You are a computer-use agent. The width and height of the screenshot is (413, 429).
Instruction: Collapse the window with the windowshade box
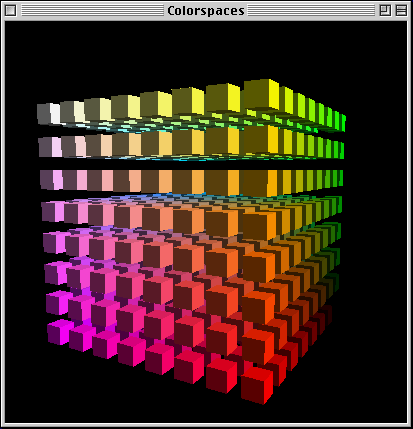(x=401, y=10)
